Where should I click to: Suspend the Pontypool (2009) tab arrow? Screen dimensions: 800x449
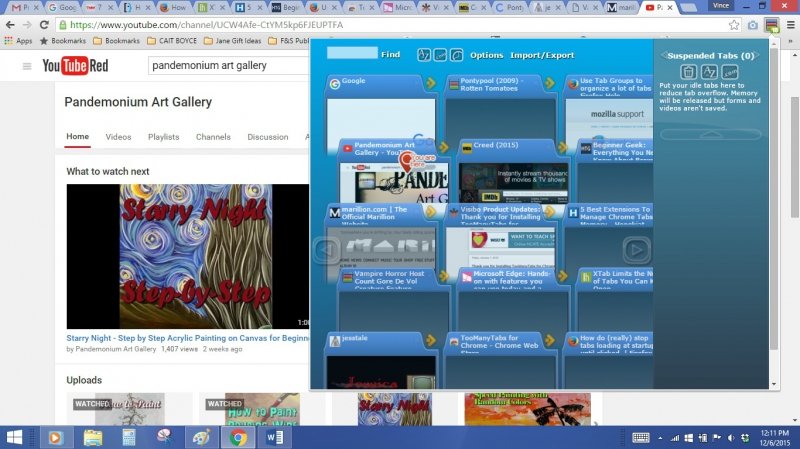549,83
